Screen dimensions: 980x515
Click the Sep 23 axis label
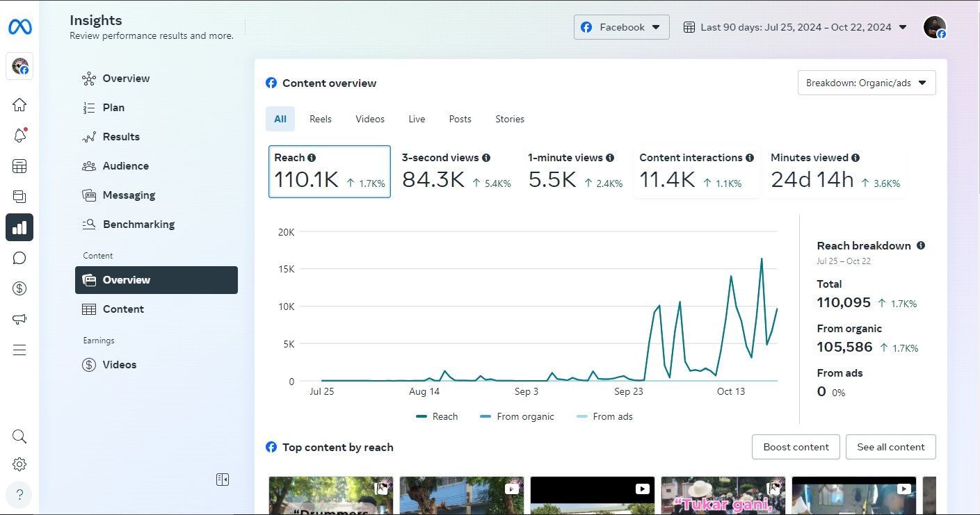(629, 391)
